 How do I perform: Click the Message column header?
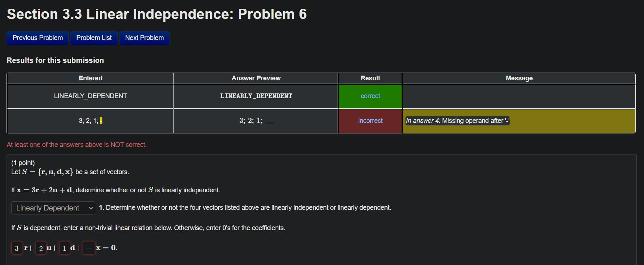[518, 78]
